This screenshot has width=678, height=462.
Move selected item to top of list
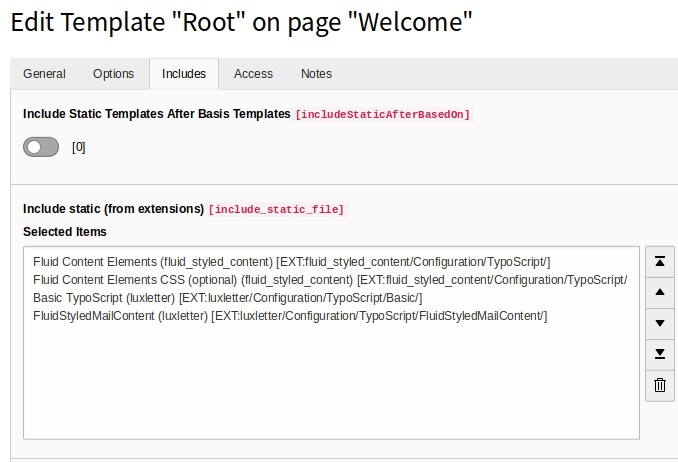pyautogui.click(x=660, y=262)
